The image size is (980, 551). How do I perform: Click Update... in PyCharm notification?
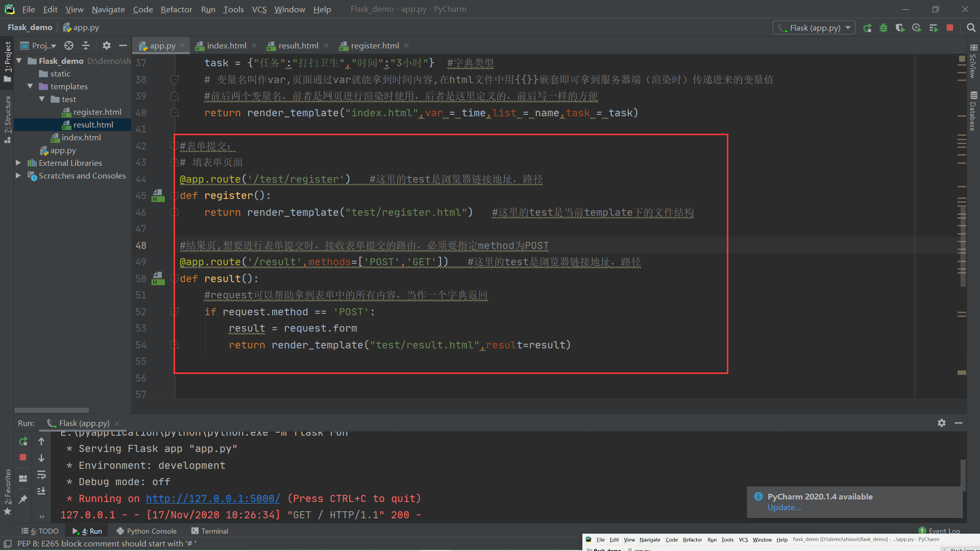tap(784, 508)
